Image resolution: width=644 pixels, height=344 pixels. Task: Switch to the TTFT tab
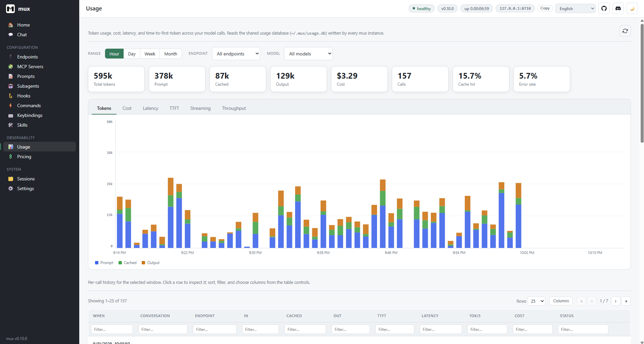[174, 108]
